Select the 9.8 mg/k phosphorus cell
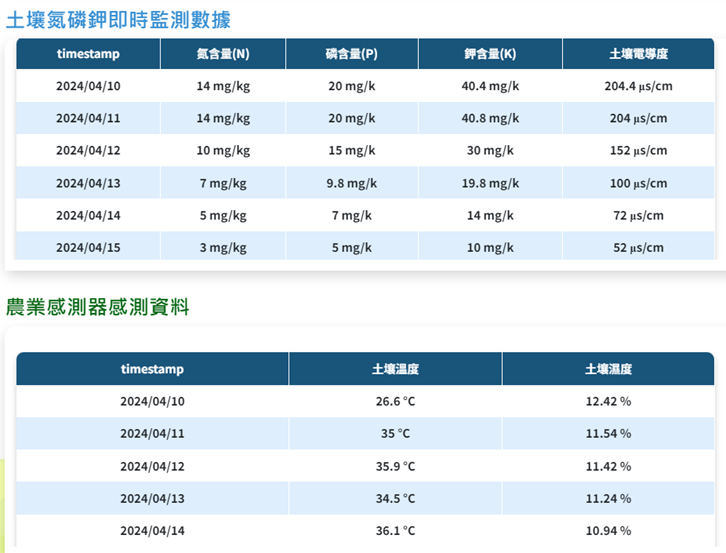 tap(352, 183)
